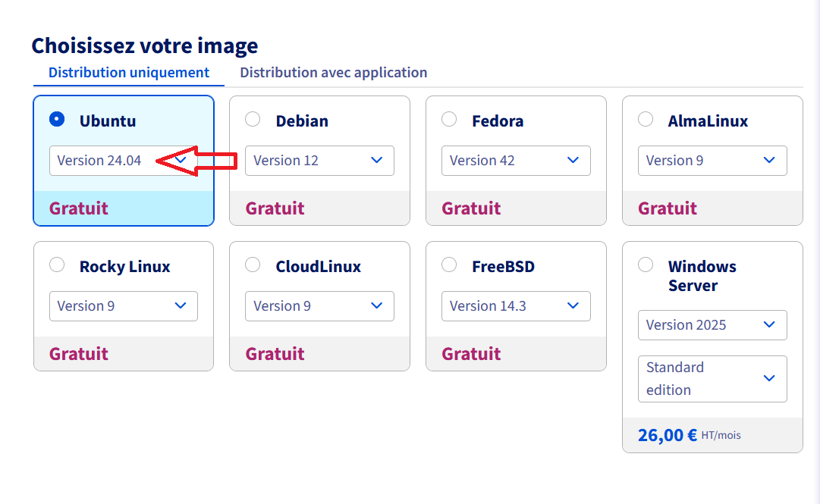
Task: Open the Standard edition dropdown
Action: [712, 379]
